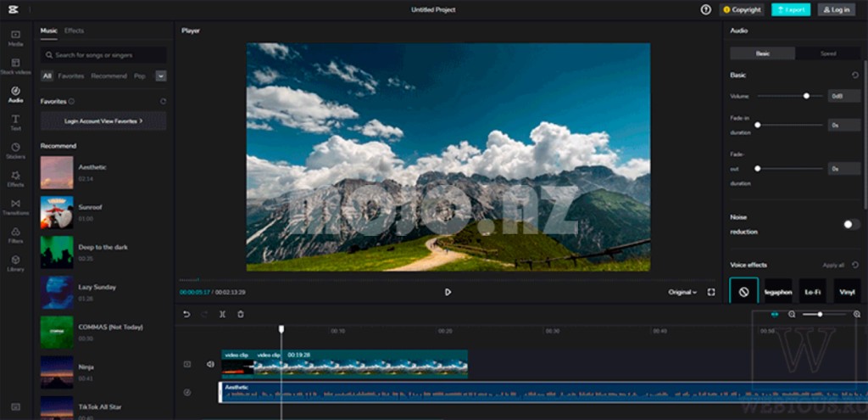Screen dimensions: 868x420
Task: Click the split clip icon above the timeline
Action: pyautogui.click(x=222, y=314)
